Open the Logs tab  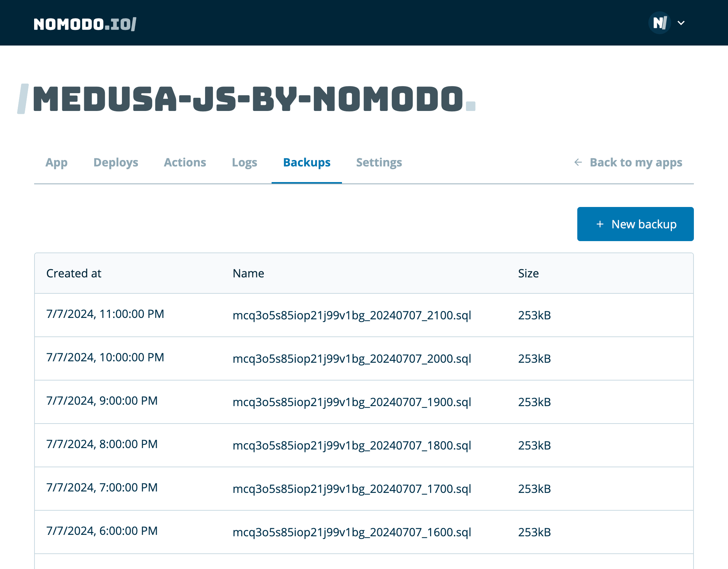point(245,163)
